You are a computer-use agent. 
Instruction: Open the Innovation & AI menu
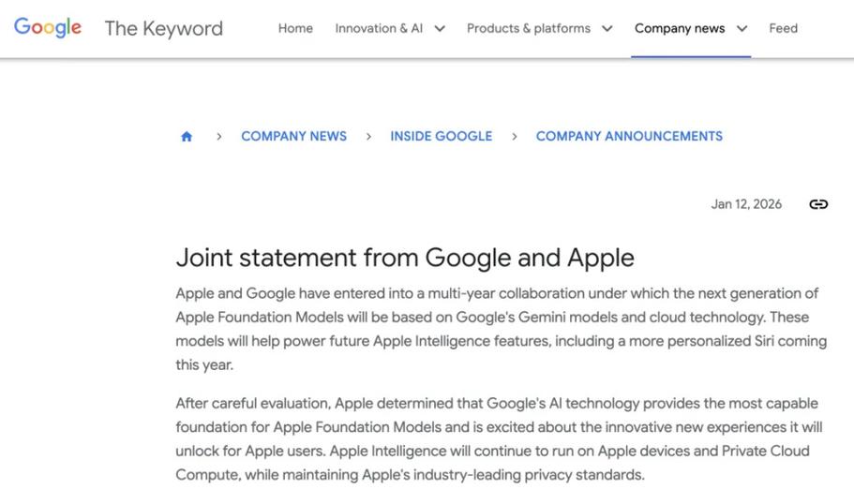(379, 28)
